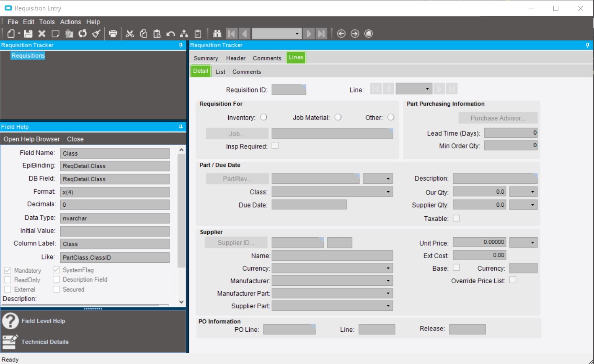Screen dimensions: 594x364
Task: Click the Due Date input field
Action: point(309,205)
